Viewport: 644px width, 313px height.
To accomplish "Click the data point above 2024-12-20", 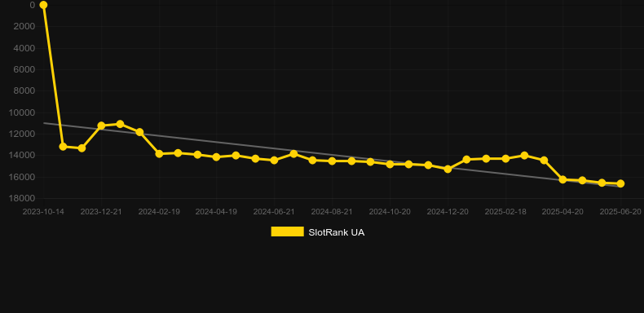I will point(448,169).
